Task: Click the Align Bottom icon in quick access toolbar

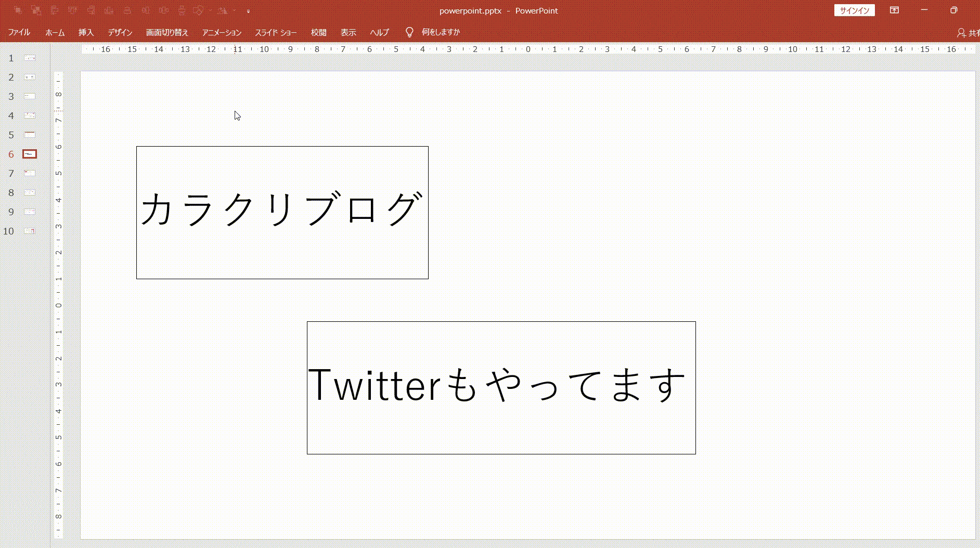Action: [109, 10]
